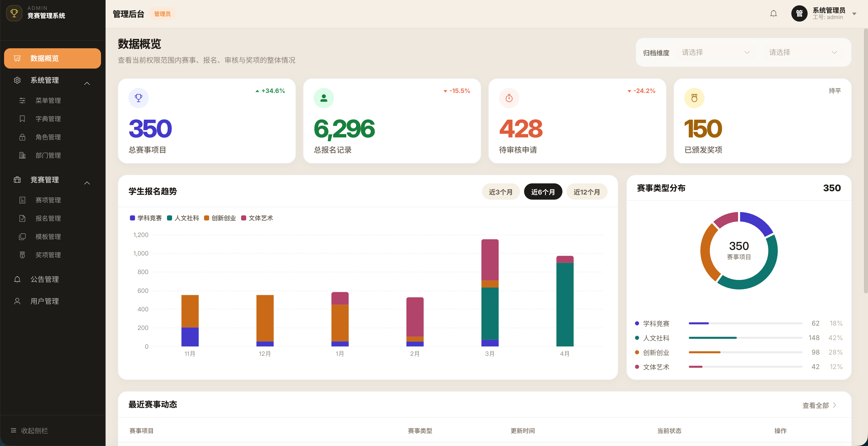Collapse the 系统管理 menu chevron

(x=87, y=83)
